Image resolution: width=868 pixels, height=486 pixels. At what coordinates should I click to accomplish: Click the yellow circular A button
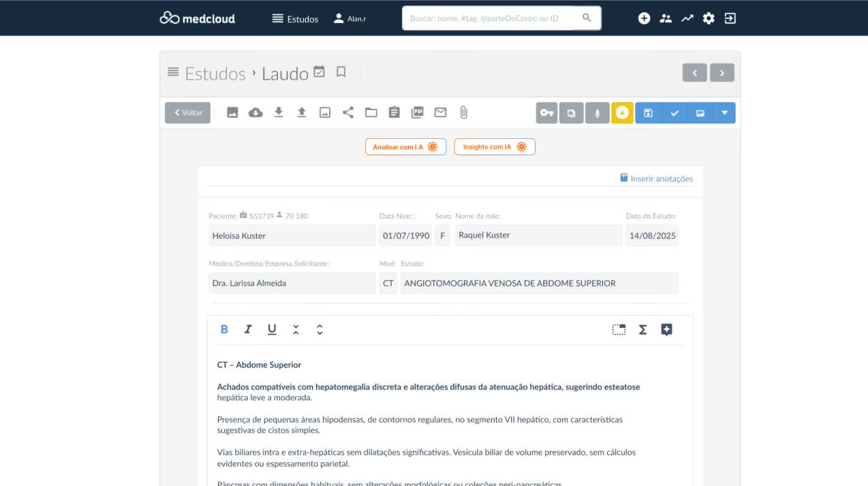[622, 113]
